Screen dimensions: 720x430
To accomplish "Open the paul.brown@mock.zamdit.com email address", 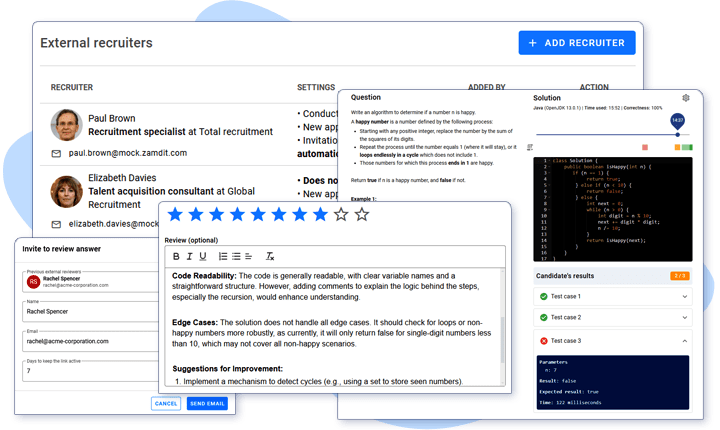I will [128, 153].
